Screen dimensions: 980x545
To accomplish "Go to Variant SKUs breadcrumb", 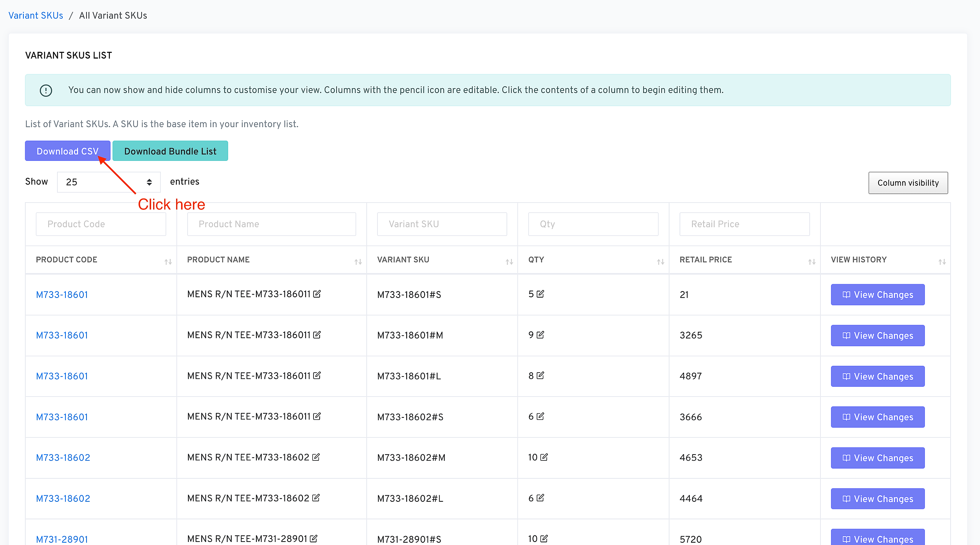I will (36, 15).
